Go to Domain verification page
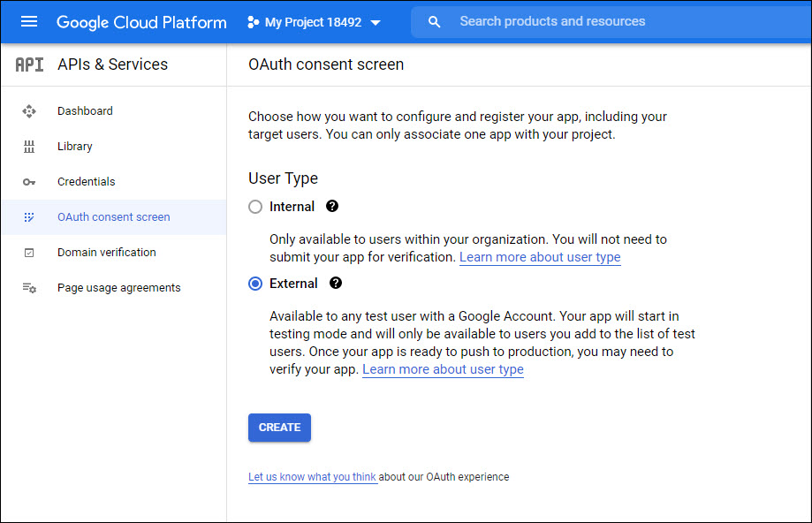This screenshot has width=812, height=523. tap(106, 253)
